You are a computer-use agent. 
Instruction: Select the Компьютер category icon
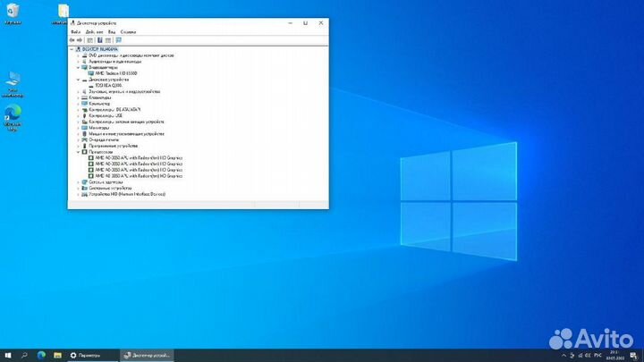coord(84,104)
